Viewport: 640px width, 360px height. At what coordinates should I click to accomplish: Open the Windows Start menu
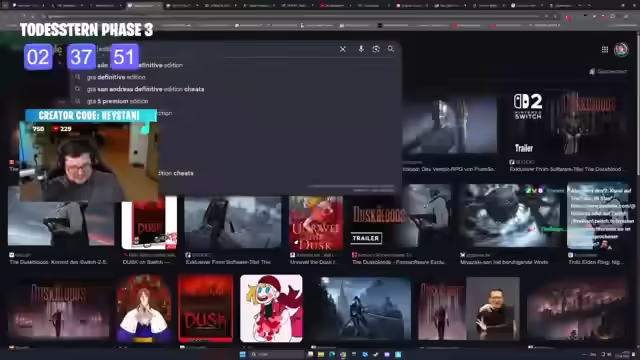pos(243,354)
